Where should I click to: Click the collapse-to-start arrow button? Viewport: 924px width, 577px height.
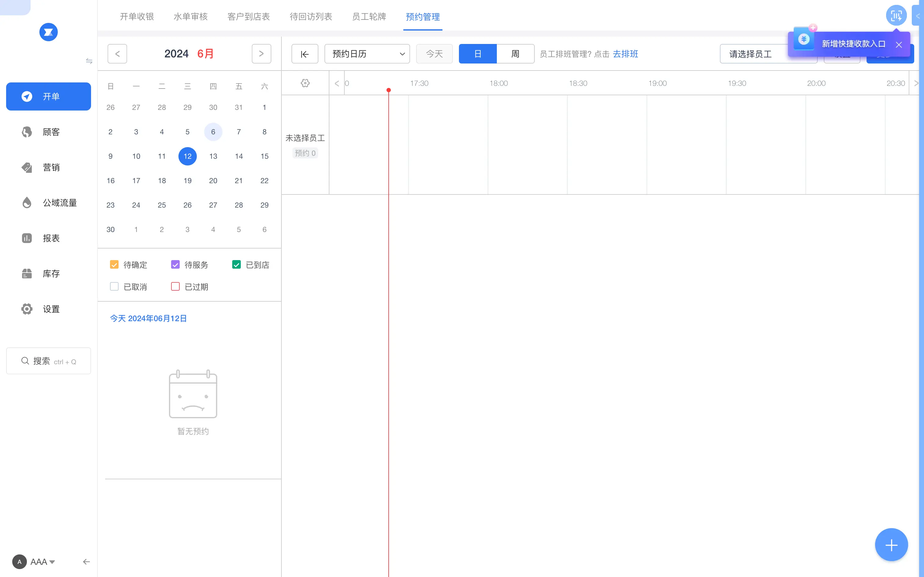[305, 54]
